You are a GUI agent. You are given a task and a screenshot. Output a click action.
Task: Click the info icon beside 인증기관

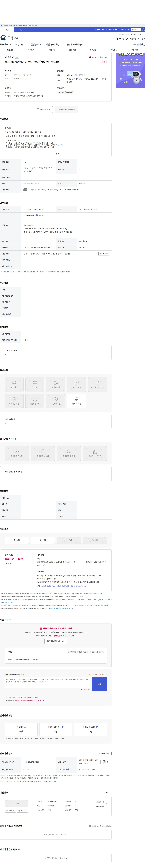[65, 761]
